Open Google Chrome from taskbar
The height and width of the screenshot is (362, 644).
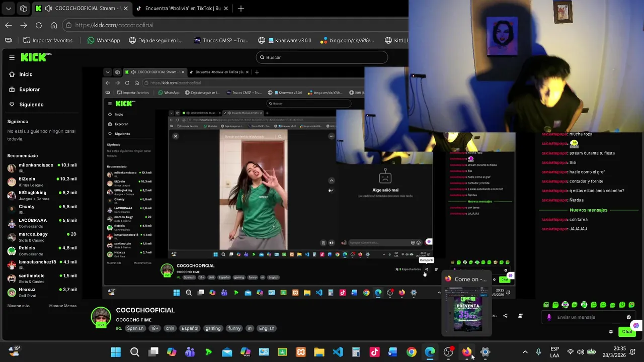pyautogui.click(x=412, y=352)
